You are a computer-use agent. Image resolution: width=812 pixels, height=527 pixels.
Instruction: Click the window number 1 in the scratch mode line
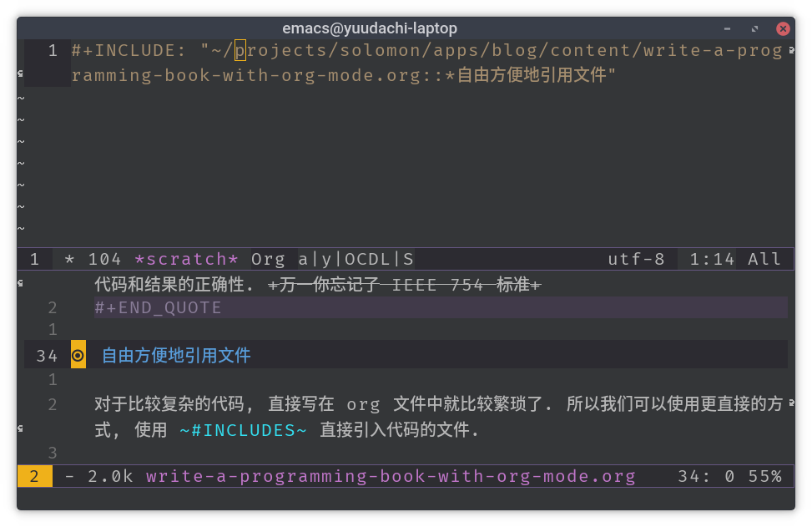click(x=34, y=259)
